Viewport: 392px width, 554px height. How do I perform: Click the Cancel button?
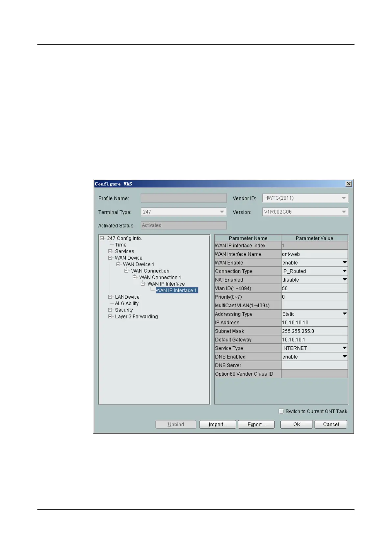click(331, 424)
